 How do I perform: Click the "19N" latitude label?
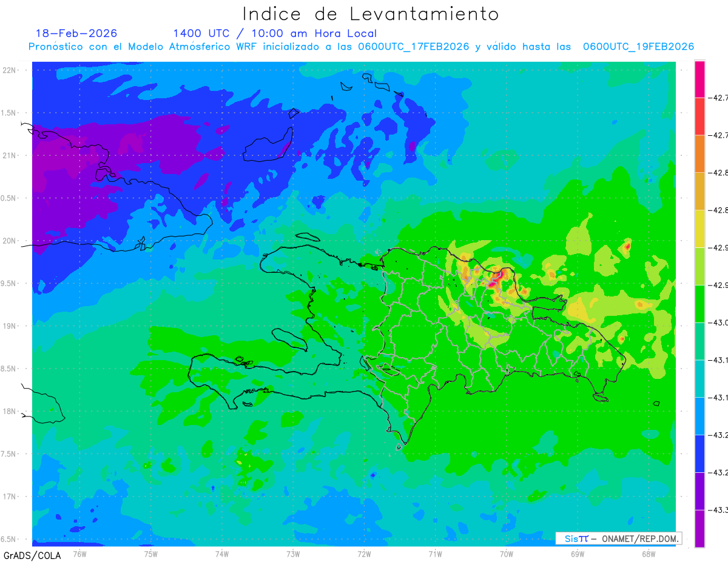(x=10, y=326)
